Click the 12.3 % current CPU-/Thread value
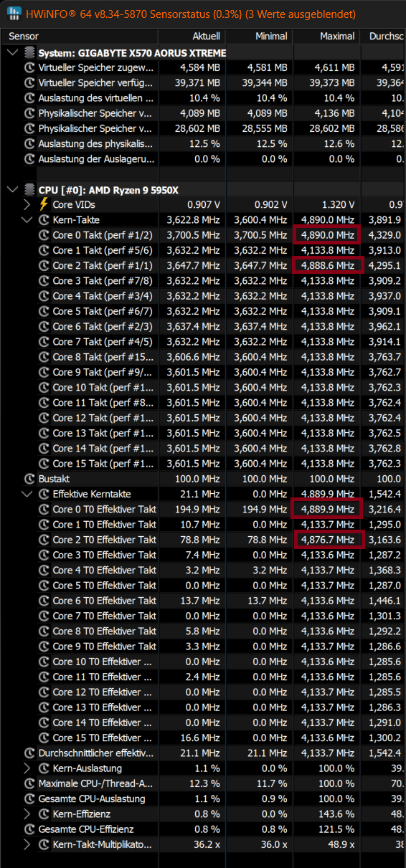 pos(203,783)
